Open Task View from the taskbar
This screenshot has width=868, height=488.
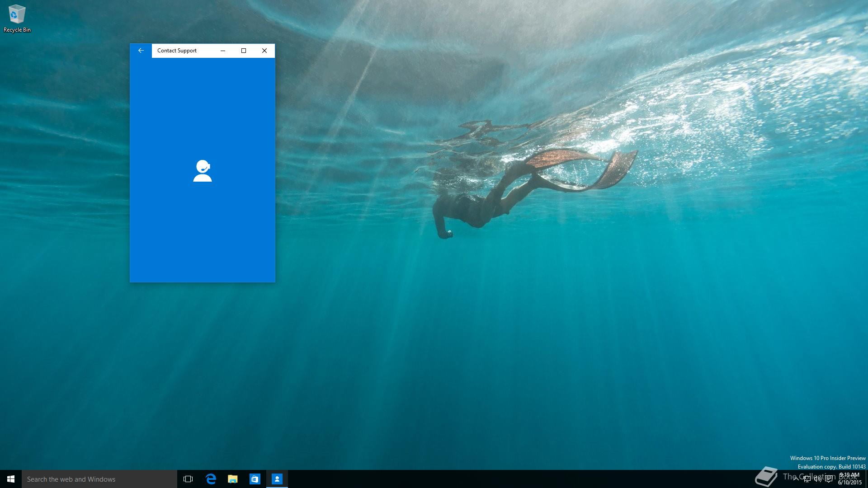(x=188, y=479)
